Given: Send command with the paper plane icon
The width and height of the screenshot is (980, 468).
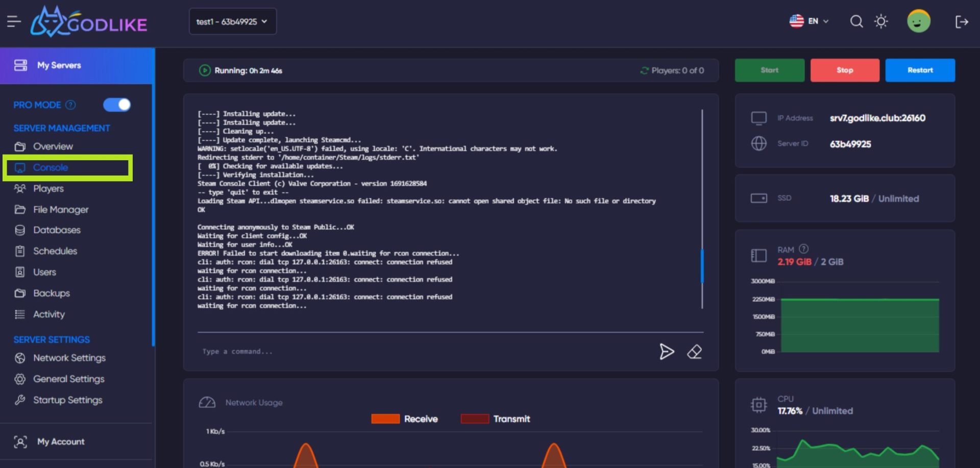Looking at the screenshot, I should 667,352.
